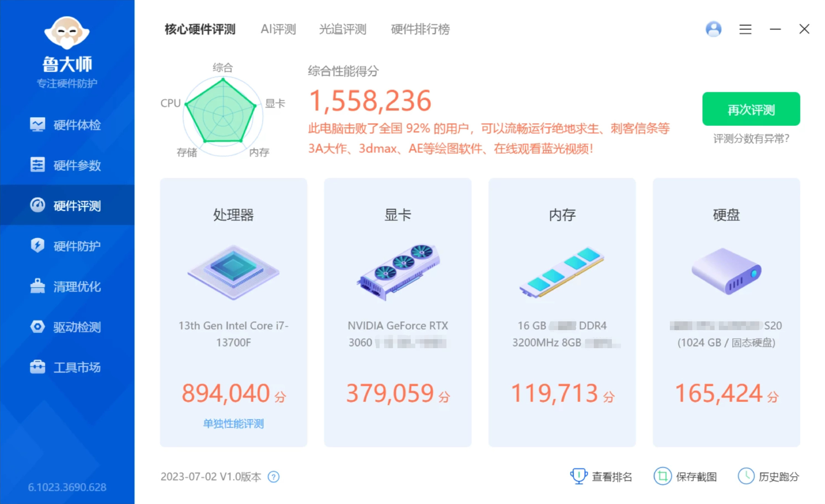Open 硬件排行榜 hardware ranking tab
Image resolution: width=825 pixels, height=504 pixels.
tap(420, 29)
